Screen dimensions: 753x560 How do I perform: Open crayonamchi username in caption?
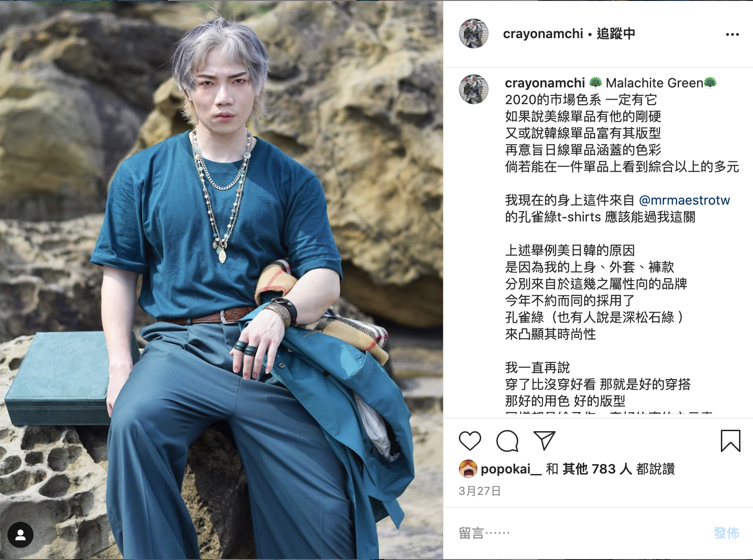(545, 83)
